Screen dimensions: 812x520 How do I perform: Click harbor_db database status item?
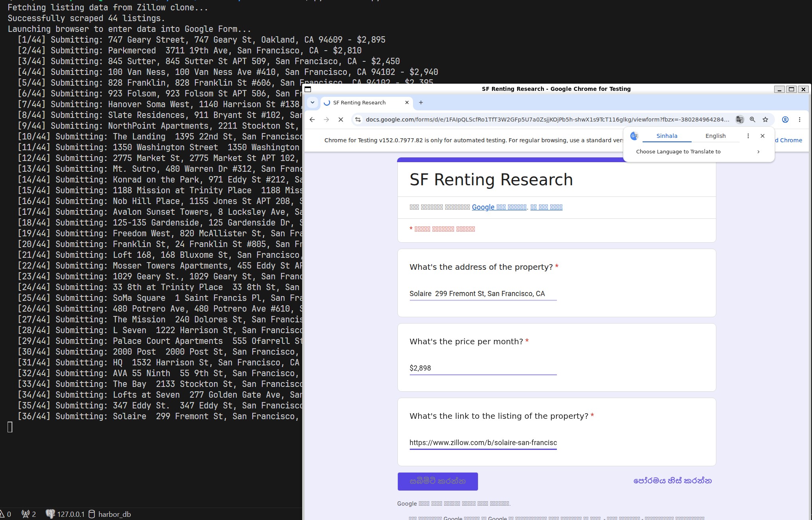coord(110,514)
